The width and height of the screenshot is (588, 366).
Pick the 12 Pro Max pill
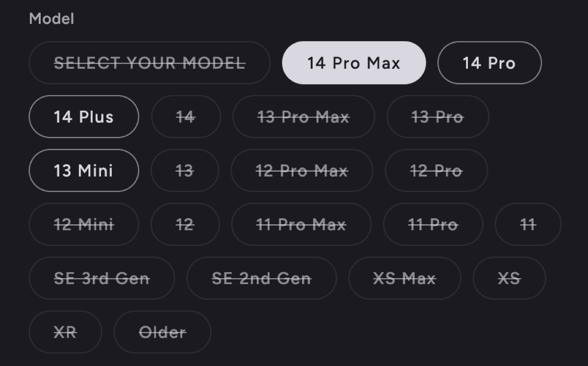302,171
